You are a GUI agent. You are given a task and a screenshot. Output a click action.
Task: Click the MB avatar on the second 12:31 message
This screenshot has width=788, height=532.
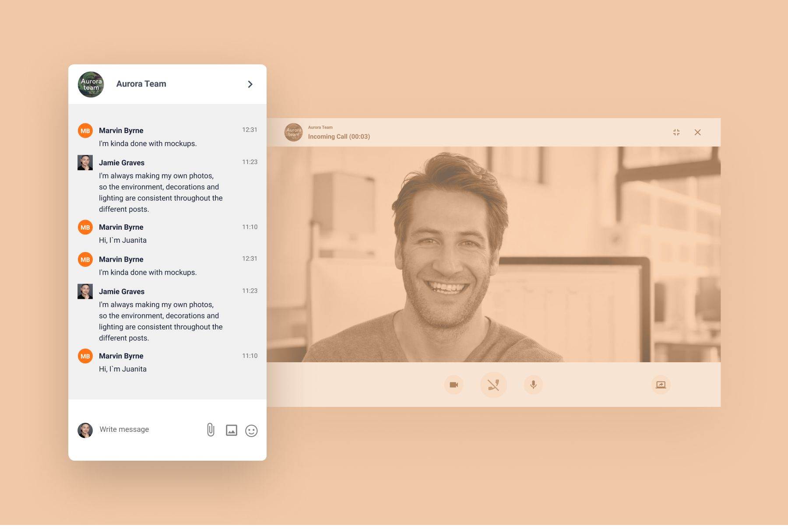(85, 259)
